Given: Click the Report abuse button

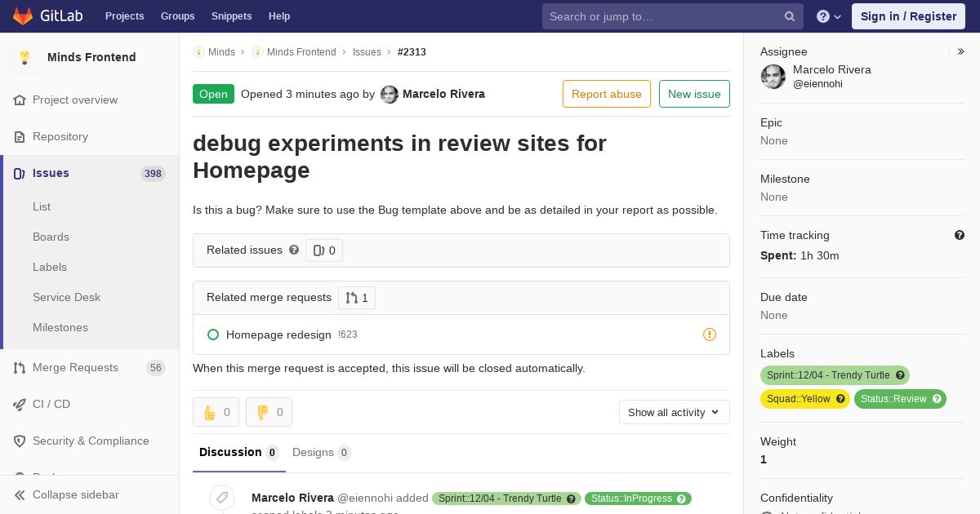Looking at the screenshot, I should pyautogui.click(x=607, y=94).
